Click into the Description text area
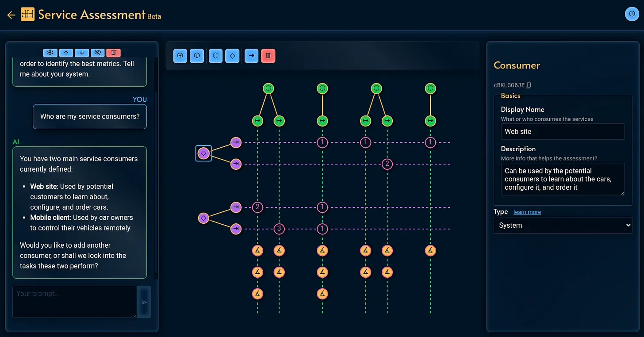The height and width of the screenshot is (337, 644). pyautogui.click(x=563, y=179)
